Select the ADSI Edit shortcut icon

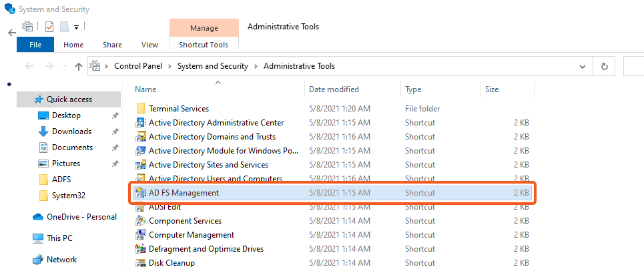(141, 207)
